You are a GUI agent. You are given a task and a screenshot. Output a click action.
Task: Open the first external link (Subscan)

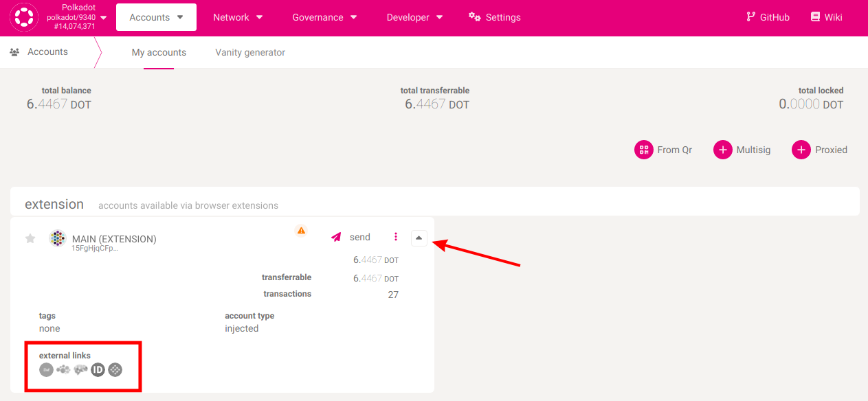click(x=46, y=369)
